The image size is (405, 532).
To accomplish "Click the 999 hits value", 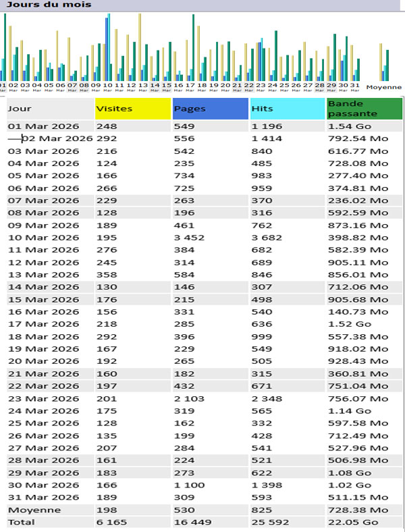I will 261,337.
